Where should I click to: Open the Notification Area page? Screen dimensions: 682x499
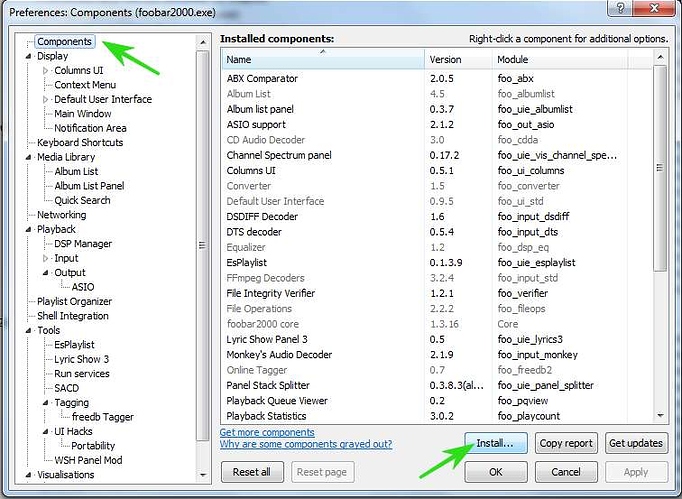[90, 128]
